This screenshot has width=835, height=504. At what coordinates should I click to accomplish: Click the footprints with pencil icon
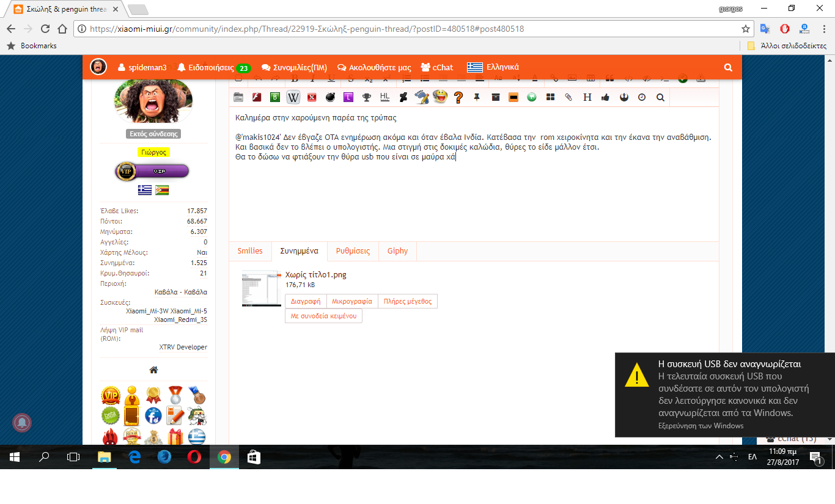pos(421,97)
